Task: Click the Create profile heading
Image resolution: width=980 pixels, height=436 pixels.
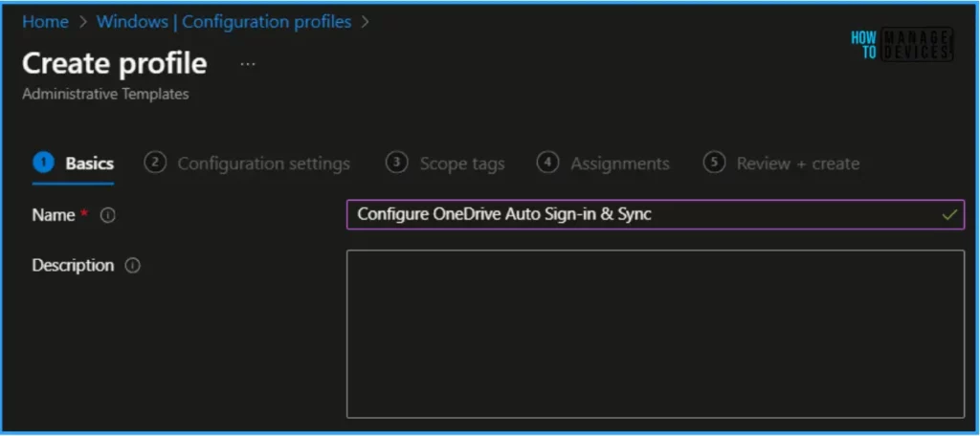Action: click(115, 64)
